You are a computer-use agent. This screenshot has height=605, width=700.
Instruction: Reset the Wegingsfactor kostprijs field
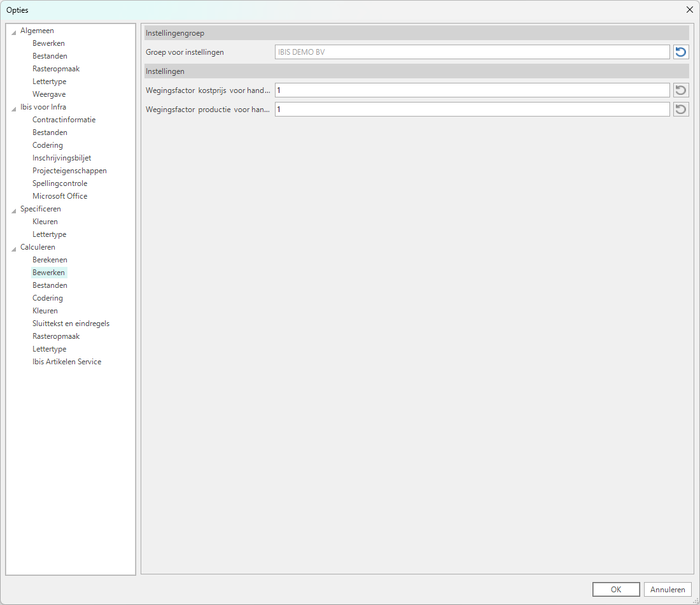coord(681,90)
